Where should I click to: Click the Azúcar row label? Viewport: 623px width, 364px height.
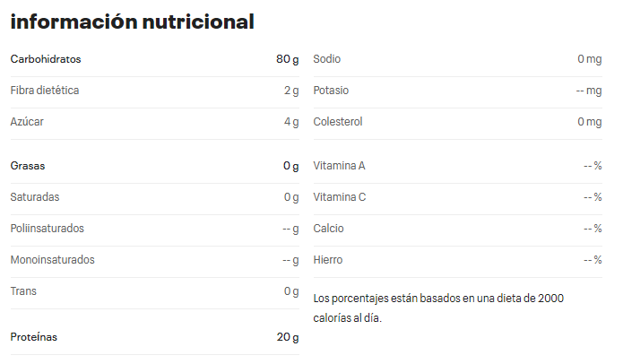[27, 122]
